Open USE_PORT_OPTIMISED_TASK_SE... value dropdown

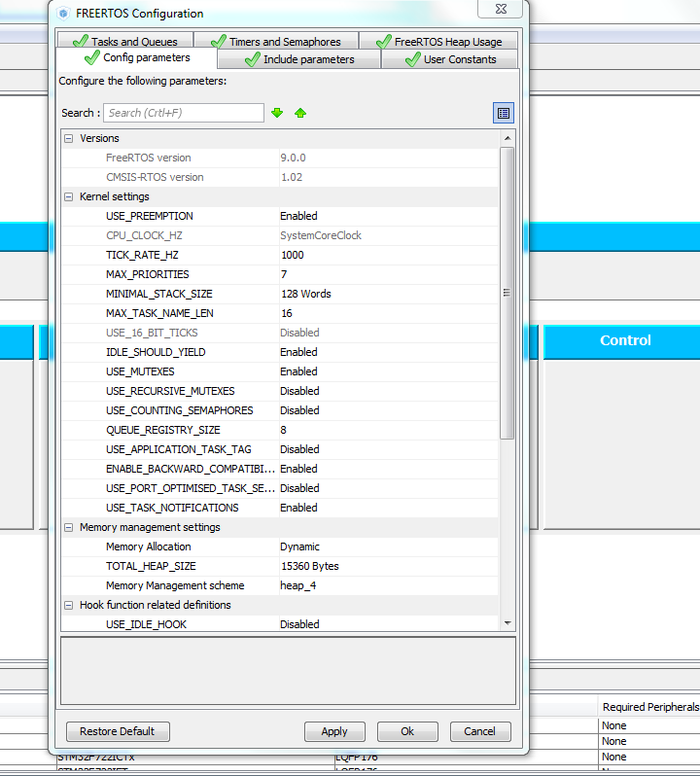tap(388, 488)
